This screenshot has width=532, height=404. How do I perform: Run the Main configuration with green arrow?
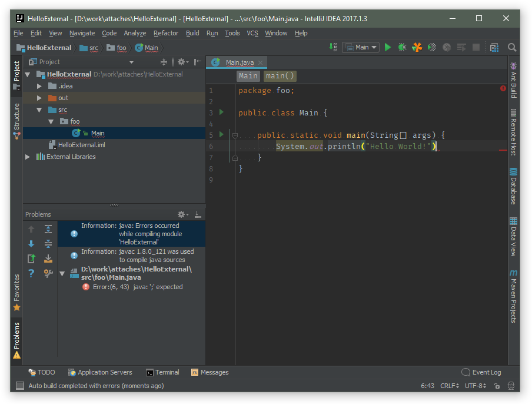(x=387, y=47)
